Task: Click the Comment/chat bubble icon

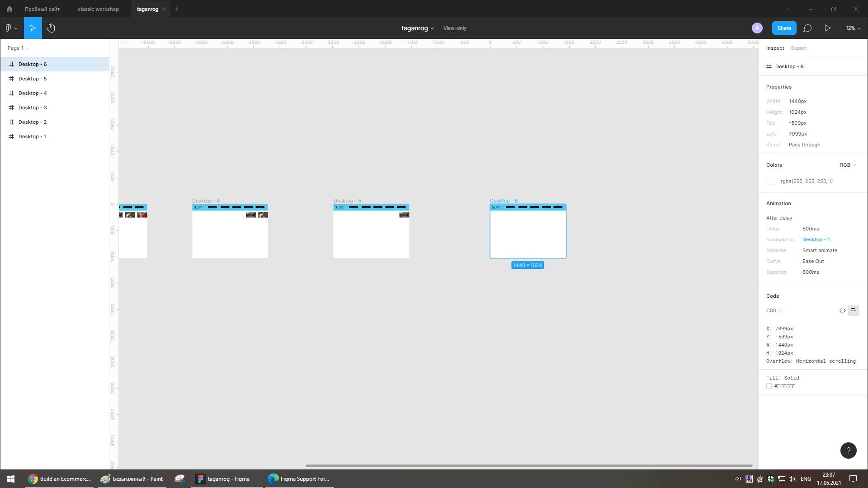Action: (808, 28)
